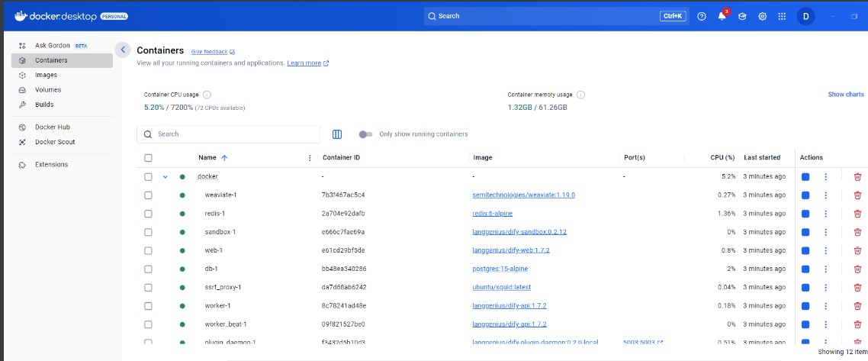
Task: Open more actions for weaviate-1
Action: tap(825, 195)
